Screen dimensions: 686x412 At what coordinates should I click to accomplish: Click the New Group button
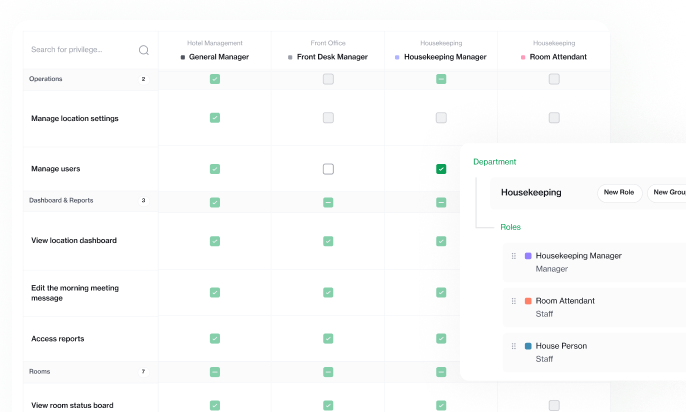667,192
